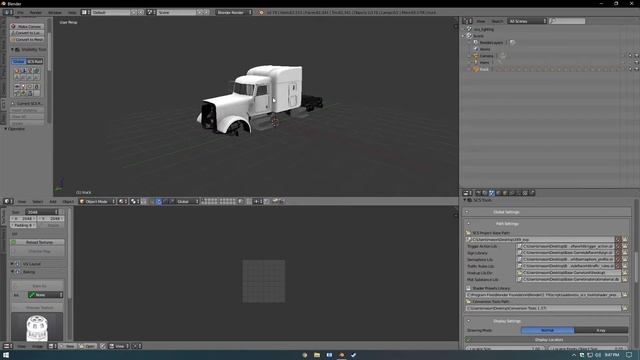Expand the Baking panel

pyautogui.click(x=12, y=272)
